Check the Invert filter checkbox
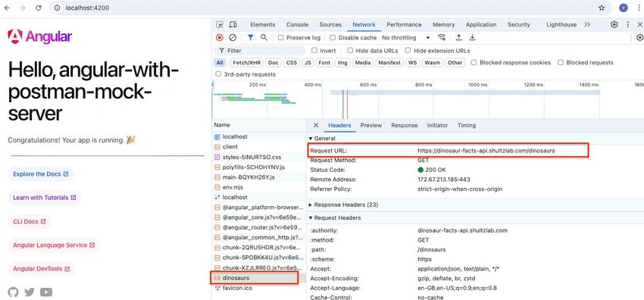The width and height of the screenshot is (644, 300). coord(314,51)
